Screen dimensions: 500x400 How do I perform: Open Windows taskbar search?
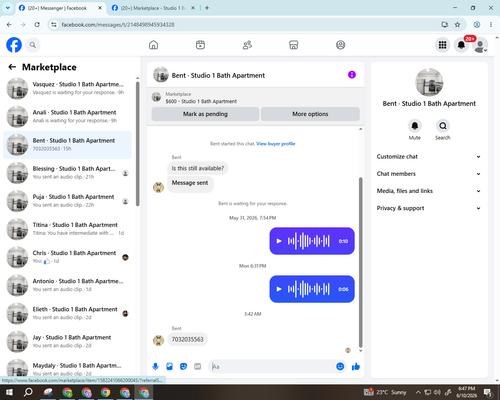(x=28, y=392)
